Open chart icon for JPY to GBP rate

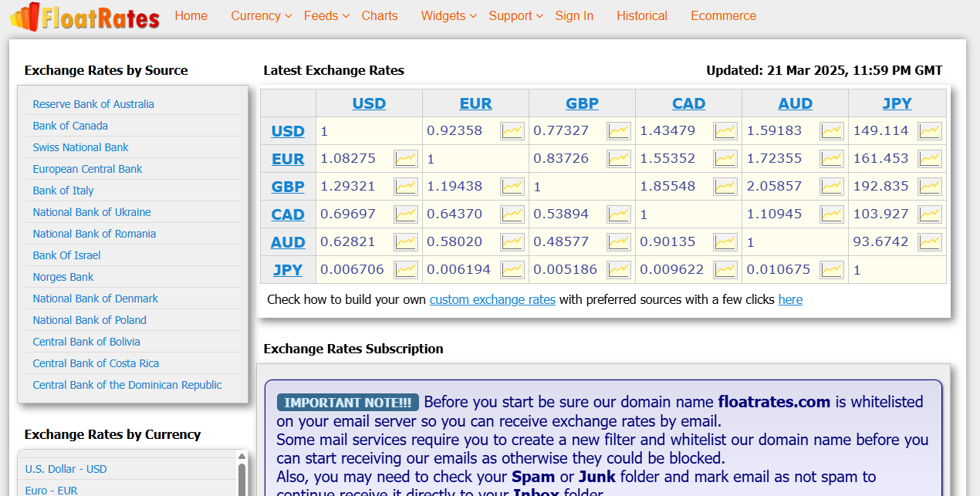coord(619,270)
